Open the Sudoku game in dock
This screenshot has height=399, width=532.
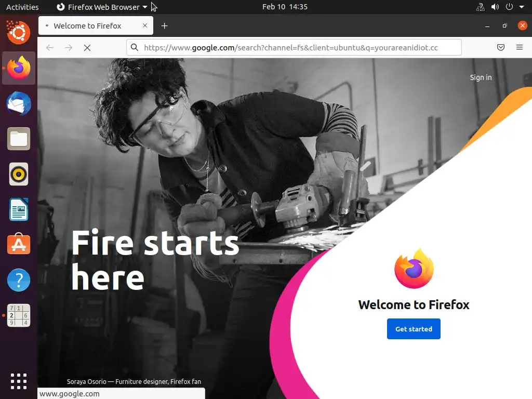click(x=19, y=315)
